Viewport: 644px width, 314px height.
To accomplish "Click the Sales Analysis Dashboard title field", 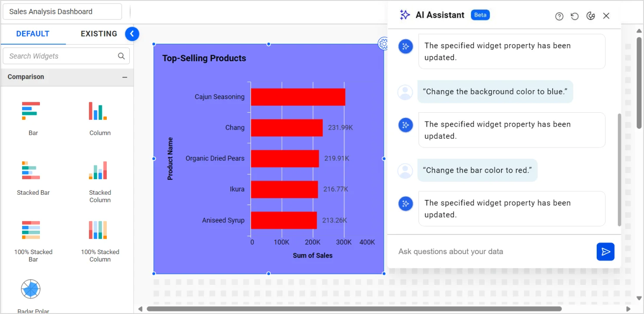I will [62, 12].
